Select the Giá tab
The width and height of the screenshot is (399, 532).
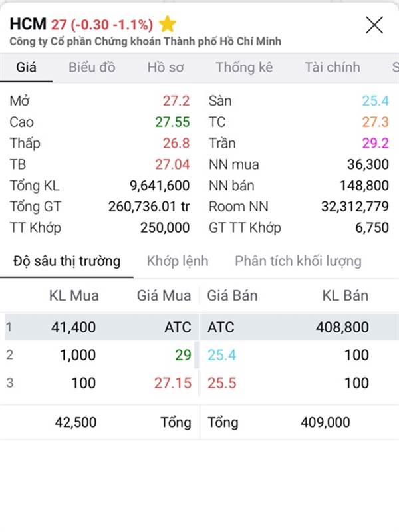[x=26, y=67]
